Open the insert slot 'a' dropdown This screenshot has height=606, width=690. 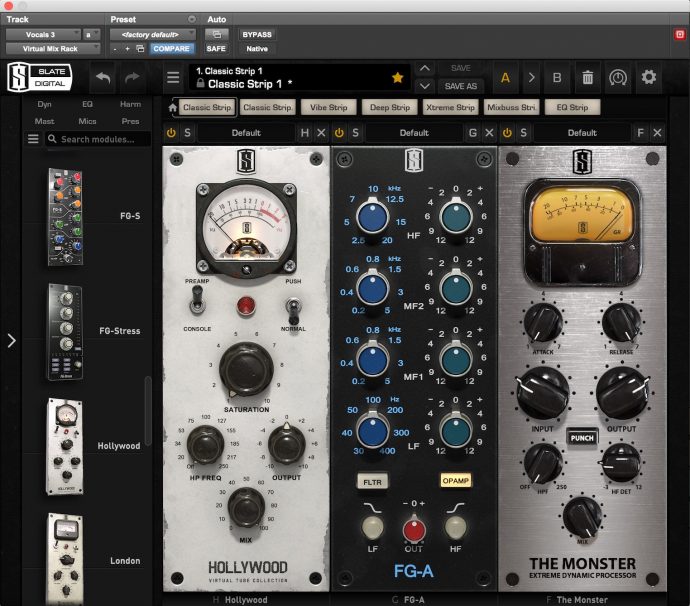(x=92, y=34)
